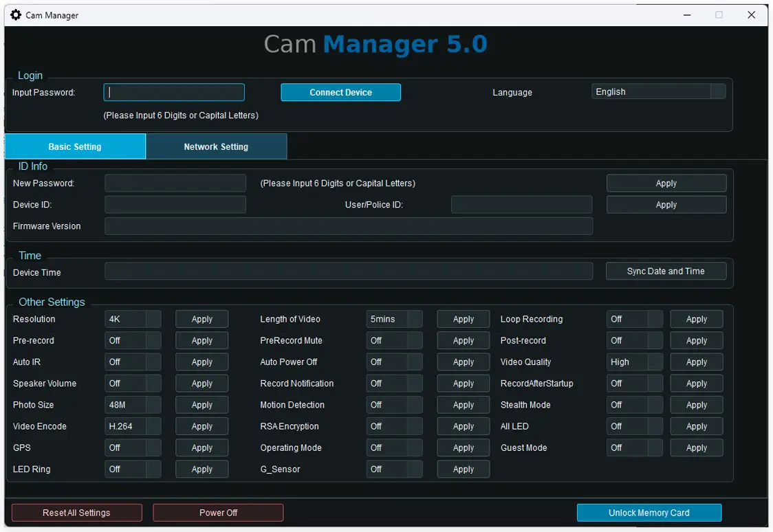Open the Language dropdown showing English
The image size is (773, 532).
659,91
